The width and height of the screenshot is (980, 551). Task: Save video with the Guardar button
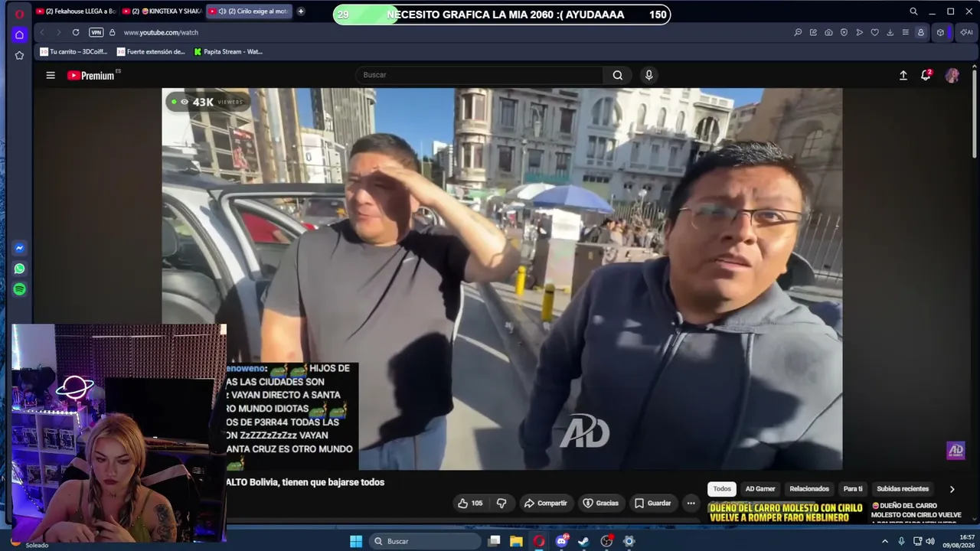652,503
